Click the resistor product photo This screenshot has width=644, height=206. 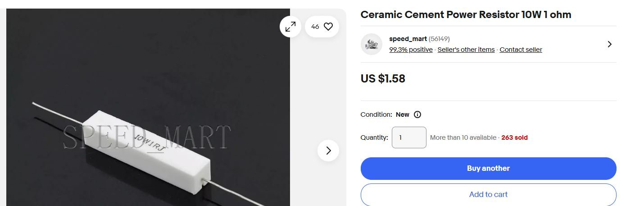click(x=148, y=107)
